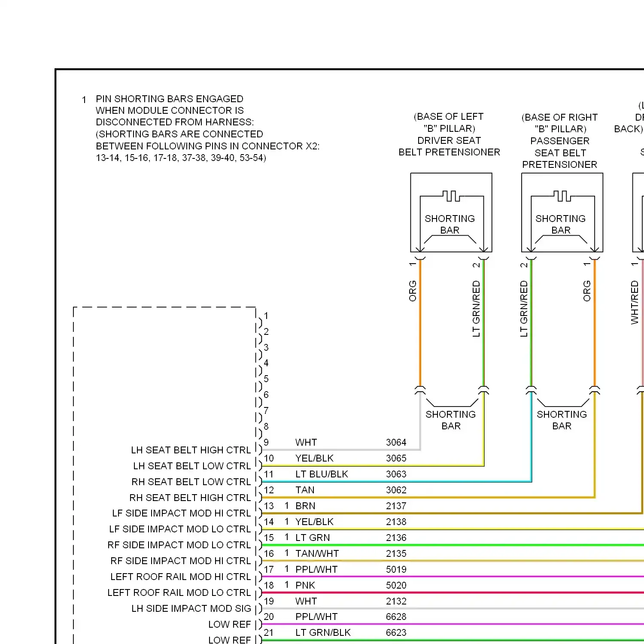The height and width of the screenshot is (644, 644).
Task: Click circuit number 5020
Action: [396, 585]
